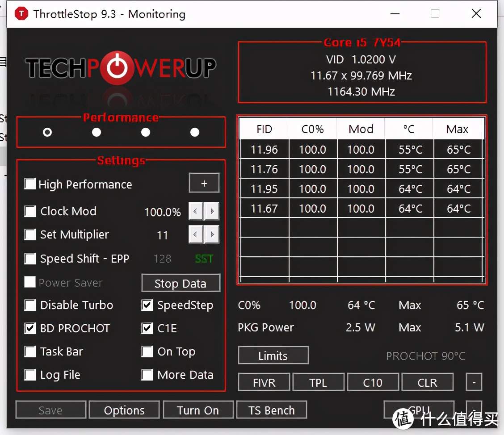Click the C0% column header
Screen dimensions: 504x435
pyautogui.click(x=312, y=129)
